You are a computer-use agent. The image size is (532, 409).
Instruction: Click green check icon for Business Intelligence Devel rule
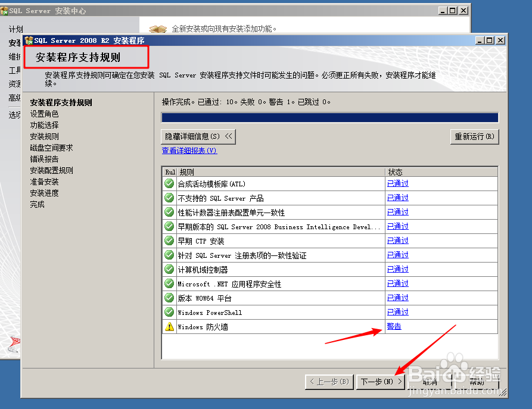(169, 226)
